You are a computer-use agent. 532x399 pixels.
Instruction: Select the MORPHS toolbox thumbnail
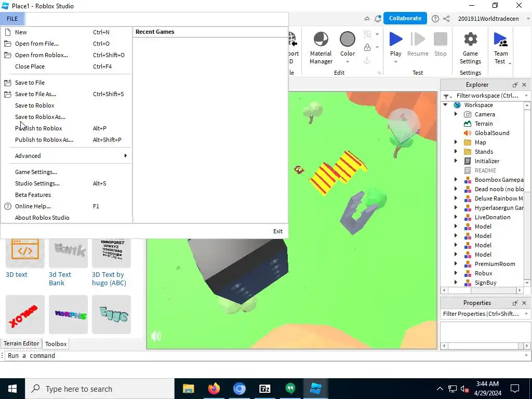(68, 314)
